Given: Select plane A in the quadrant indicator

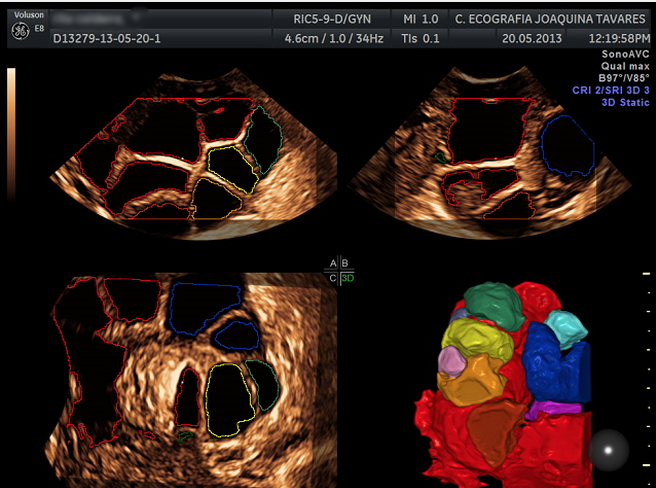Looking at the screenshot, I should click(x=334, y=263).
